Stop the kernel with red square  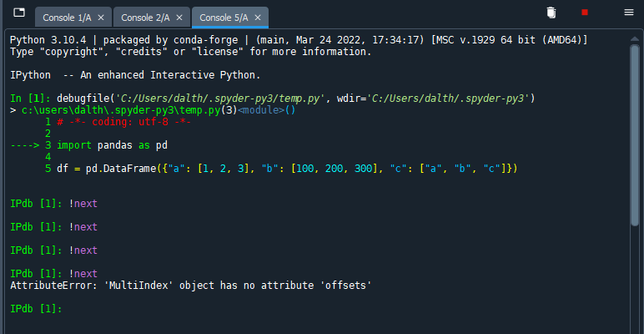tap(585, 13)
